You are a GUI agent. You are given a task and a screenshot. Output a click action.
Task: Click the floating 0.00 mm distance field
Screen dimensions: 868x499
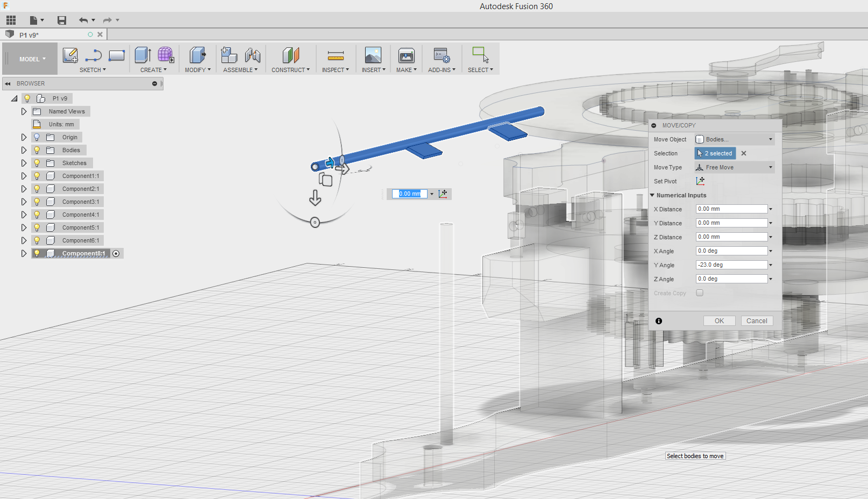pyautogui.click(x=410, y=194)
